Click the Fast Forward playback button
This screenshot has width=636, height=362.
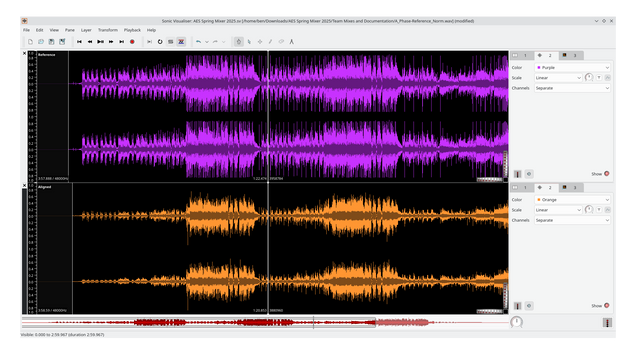coord(111,42)
